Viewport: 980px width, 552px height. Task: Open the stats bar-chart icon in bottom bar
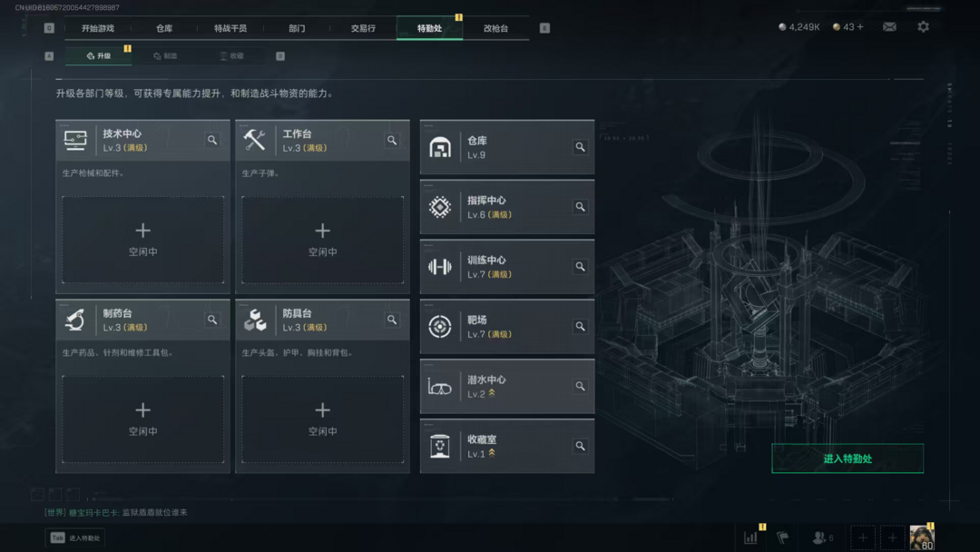tap(750, 537)
